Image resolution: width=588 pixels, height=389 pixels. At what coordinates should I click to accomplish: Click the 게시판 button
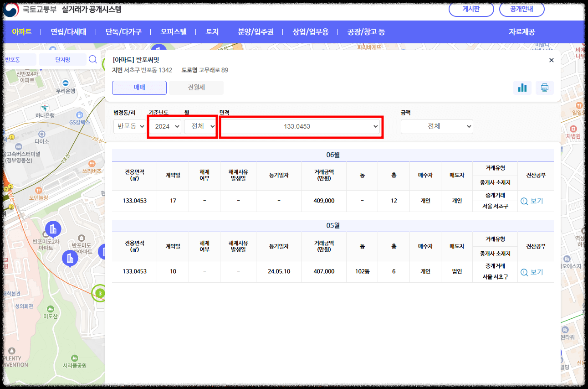[471, 9]
